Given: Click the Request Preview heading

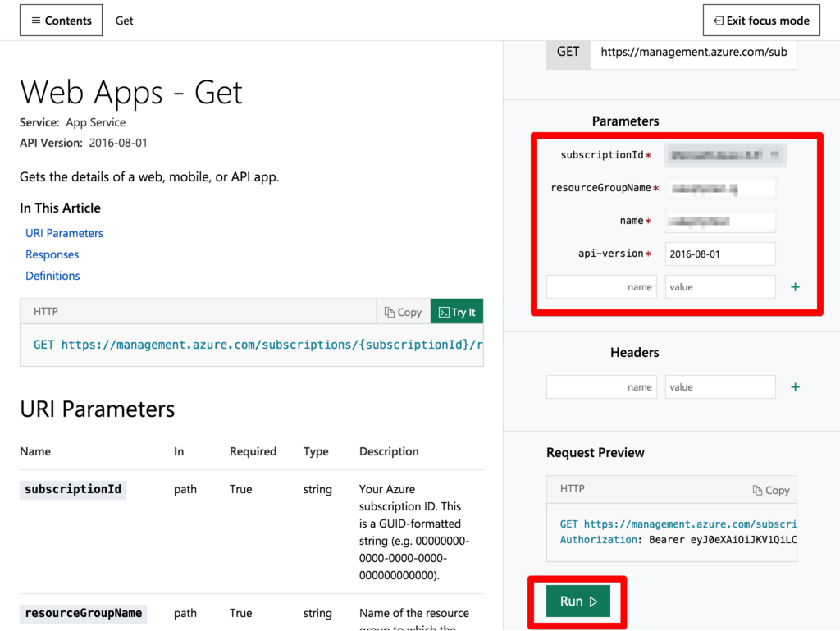Looking at the screenshot, I should click(596, 453).
